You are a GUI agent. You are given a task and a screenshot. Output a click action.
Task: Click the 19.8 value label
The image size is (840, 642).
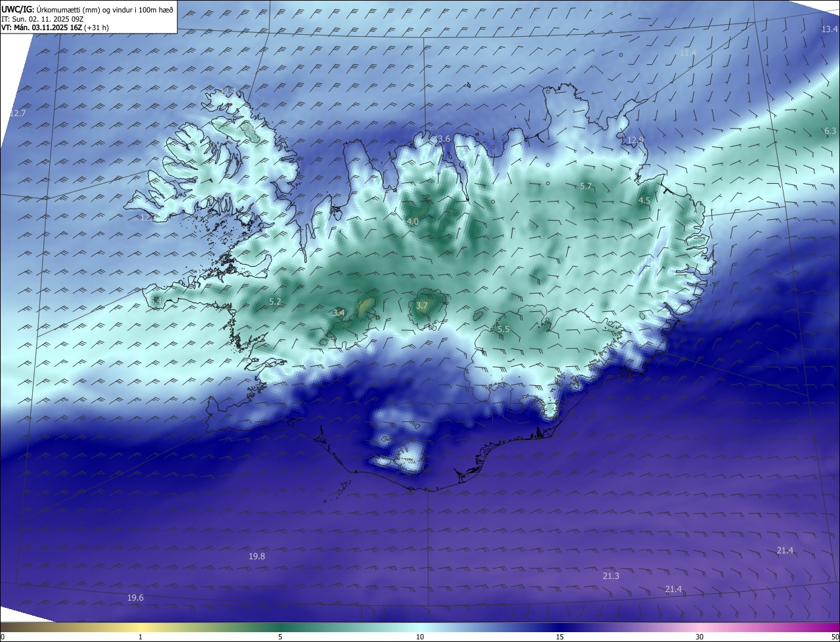point(257,557)
